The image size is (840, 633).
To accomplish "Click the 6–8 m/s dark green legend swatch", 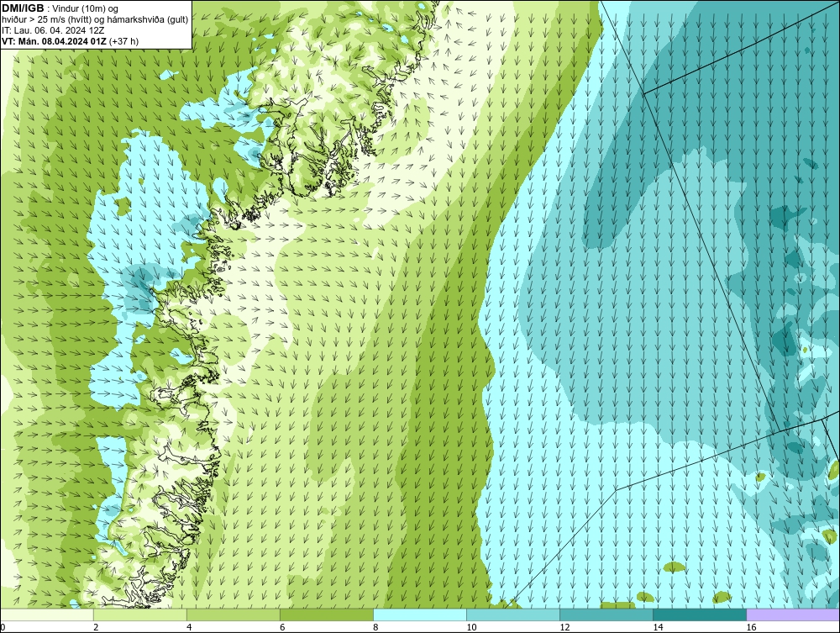I will coord(327,615).
